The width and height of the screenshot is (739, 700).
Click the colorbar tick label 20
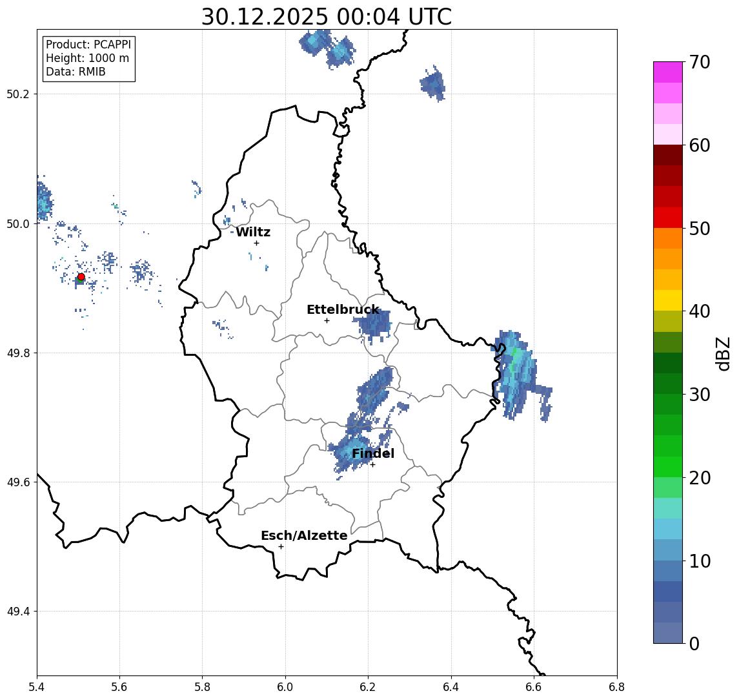(700, 478)
